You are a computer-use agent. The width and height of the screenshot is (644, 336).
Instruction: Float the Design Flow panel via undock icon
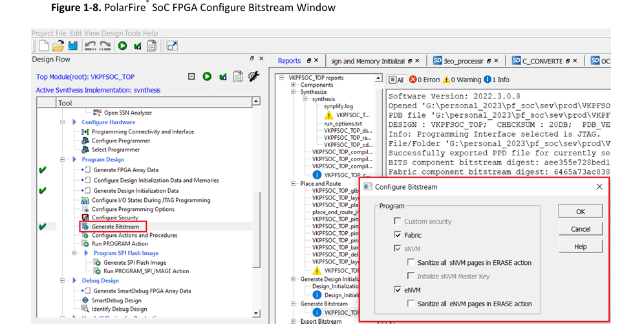click(252, 59)
